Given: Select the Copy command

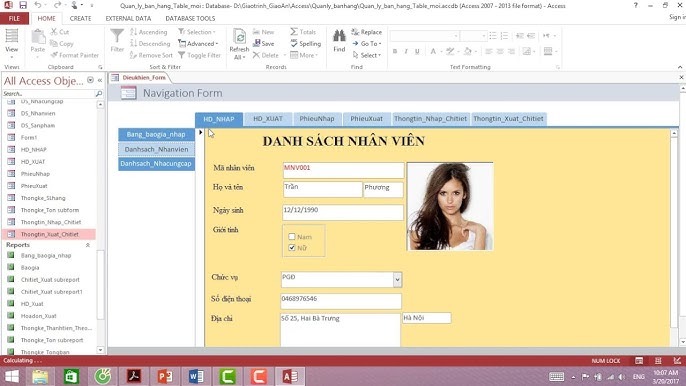Looking at the screenshot, I should (x=62, y=44).
